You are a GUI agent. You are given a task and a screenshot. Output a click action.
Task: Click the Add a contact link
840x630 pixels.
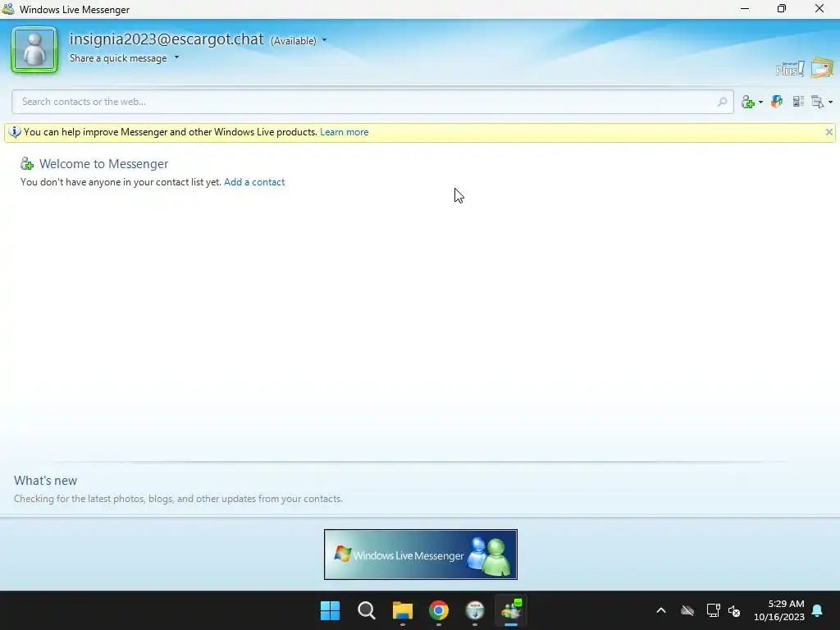(254, 182)
